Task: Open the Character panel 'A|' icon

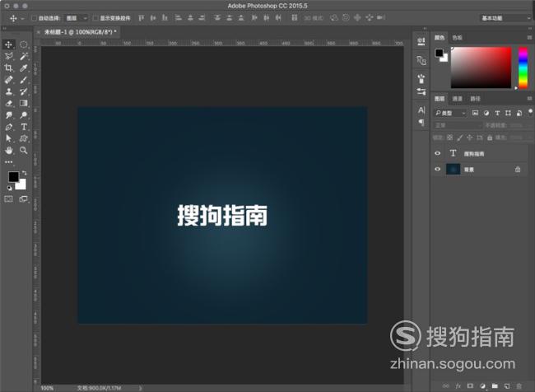Action: click(421, 110)
